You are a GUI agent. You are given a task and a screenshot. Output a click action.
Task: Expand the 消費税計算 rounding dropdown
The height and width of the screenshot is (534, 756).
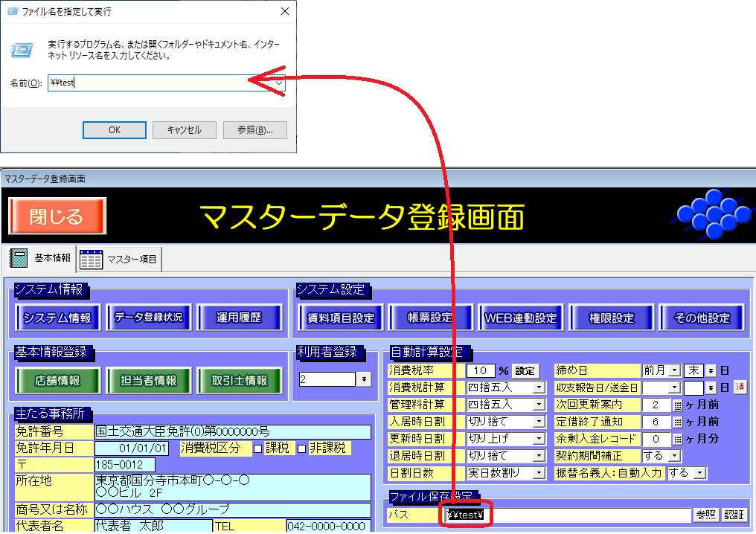tap(539, 387)
